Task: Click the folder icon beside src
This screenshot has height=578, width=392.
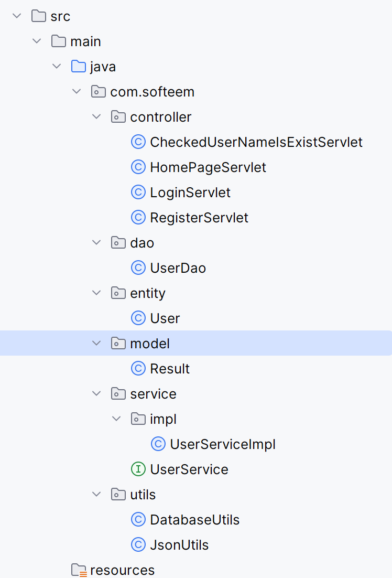Action: click(x=38, y=16)
